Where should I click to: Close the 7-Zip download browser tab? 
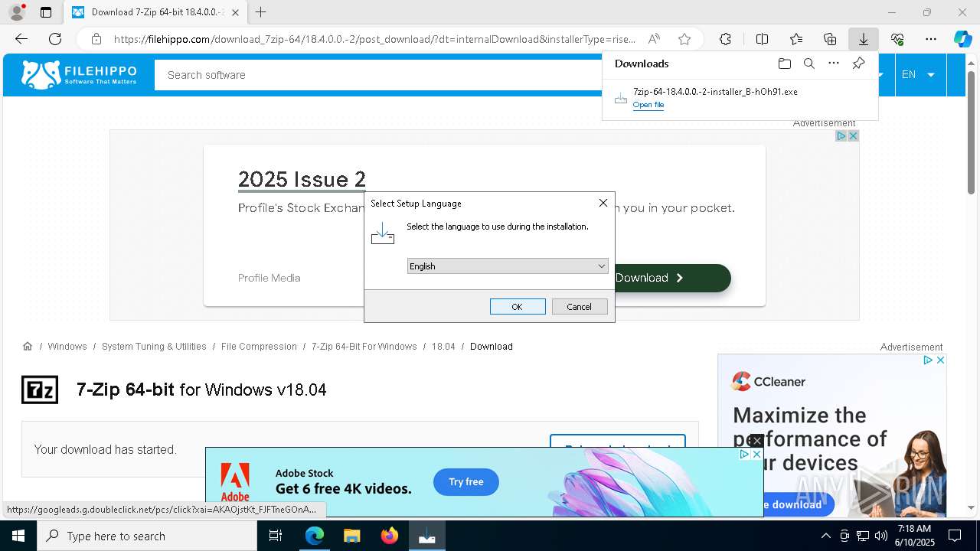[236, 12]
